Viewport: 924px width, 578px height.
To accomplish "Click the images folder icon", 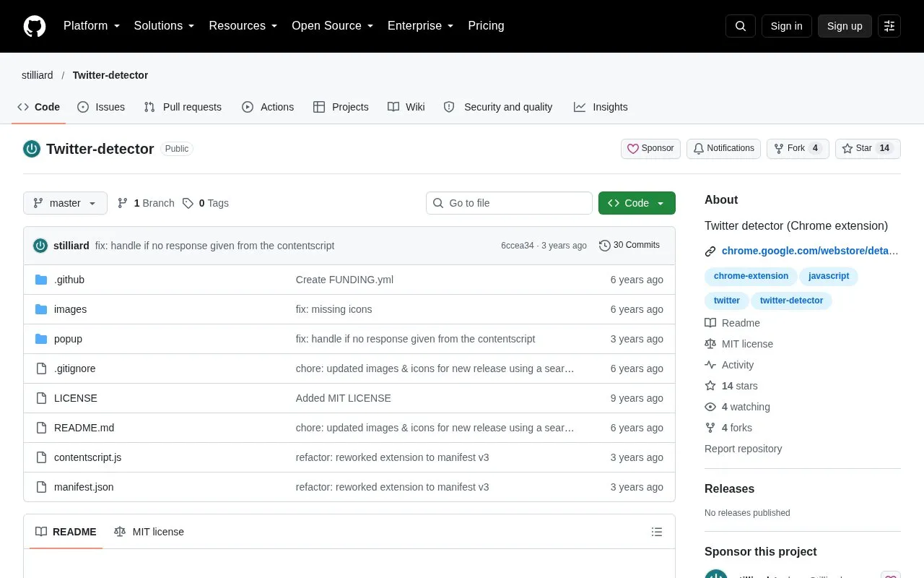I will pyautogui.click(x=41, y=309).
